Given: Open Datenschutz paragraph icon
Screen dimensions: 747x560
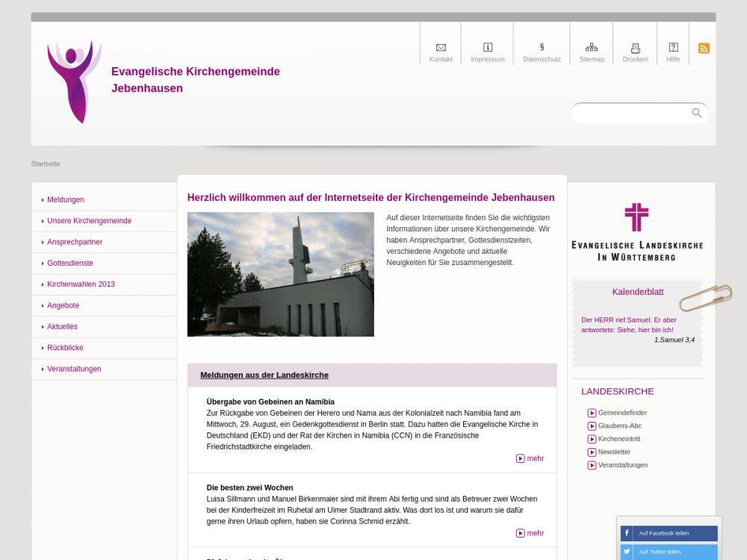Looking at the screenshot, I should [x=542, y=48].
